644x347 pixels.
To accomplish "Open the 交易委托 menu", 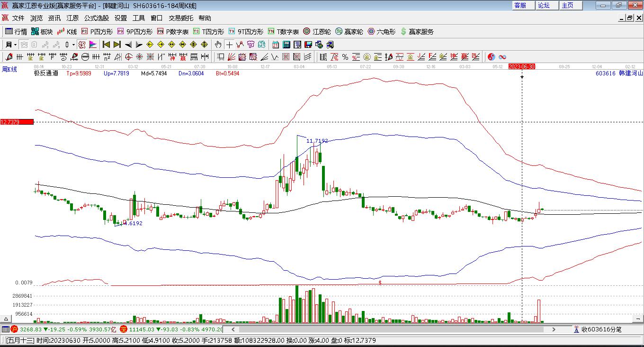I will pyautogui.click(x=181, y=18).
